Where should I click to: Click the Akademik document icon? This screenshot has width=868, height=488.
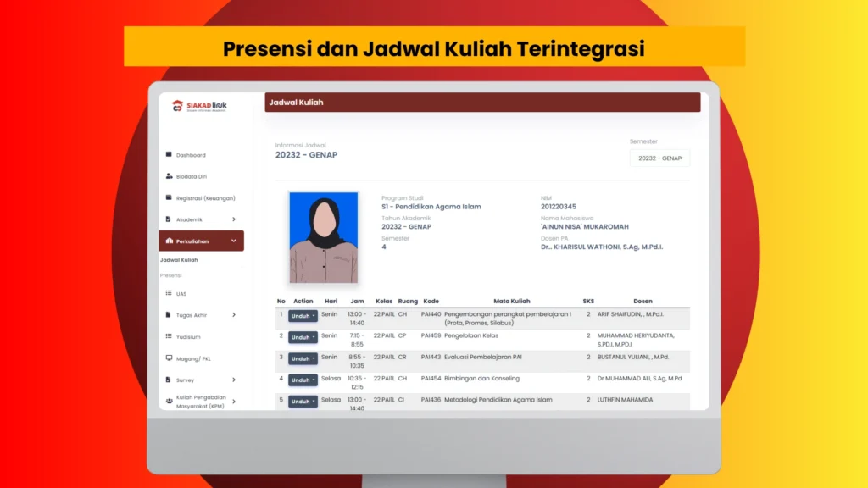pos(169,219)
